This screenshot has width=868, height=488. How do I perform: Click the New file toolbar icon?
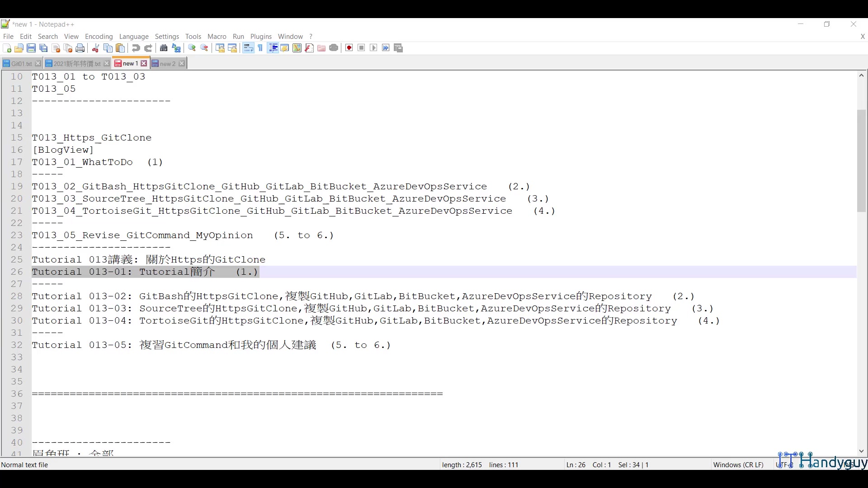(7, 48)
